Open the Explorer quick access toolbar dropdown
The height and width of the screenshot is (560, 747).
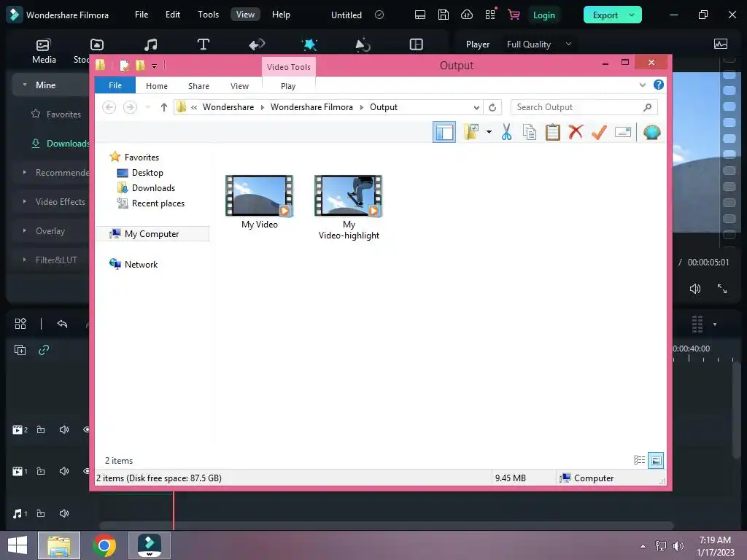tap(154, 66)
